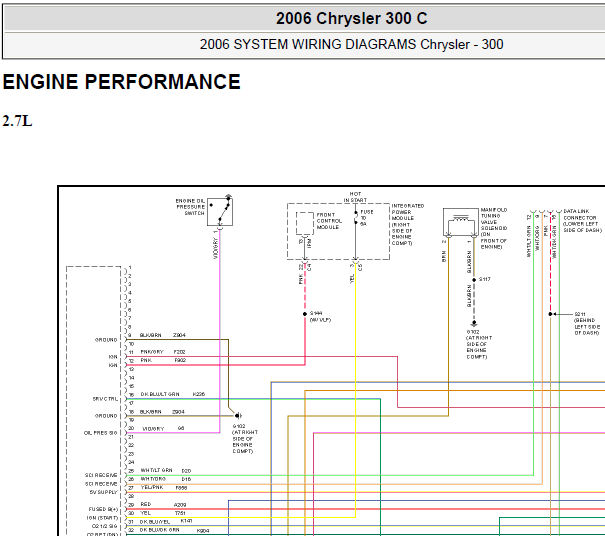
Task: Click the small dashed Front Control Module box
Action: pyautogui.click(x=304, y=223)
